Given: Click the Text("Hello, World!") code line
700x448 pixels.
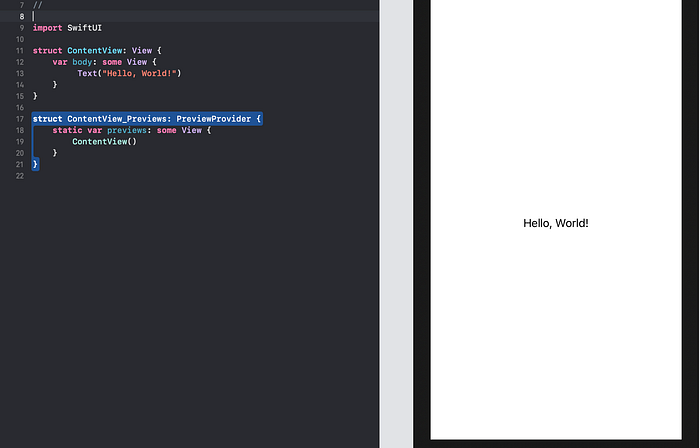Looking at the screenshot, I should click(129, 73).
